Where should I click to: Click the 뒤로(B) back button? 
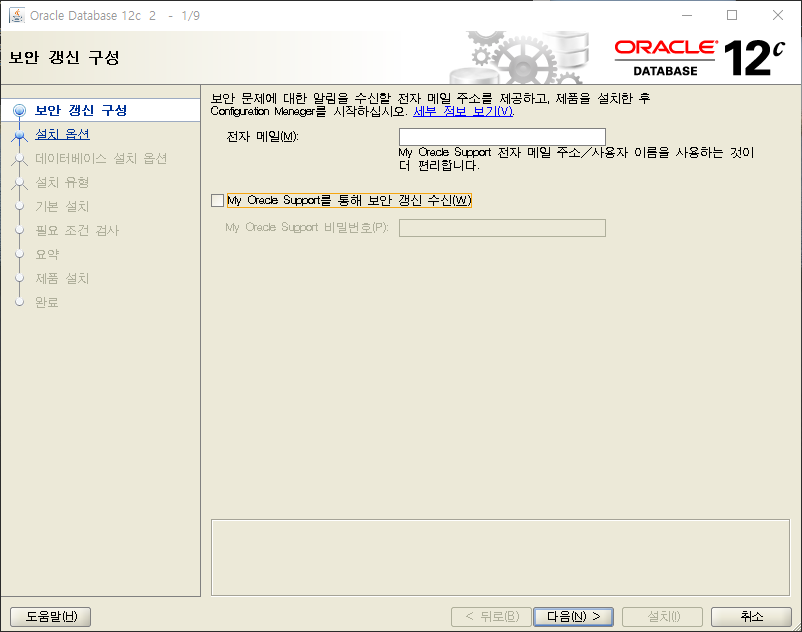click(492, 617)
